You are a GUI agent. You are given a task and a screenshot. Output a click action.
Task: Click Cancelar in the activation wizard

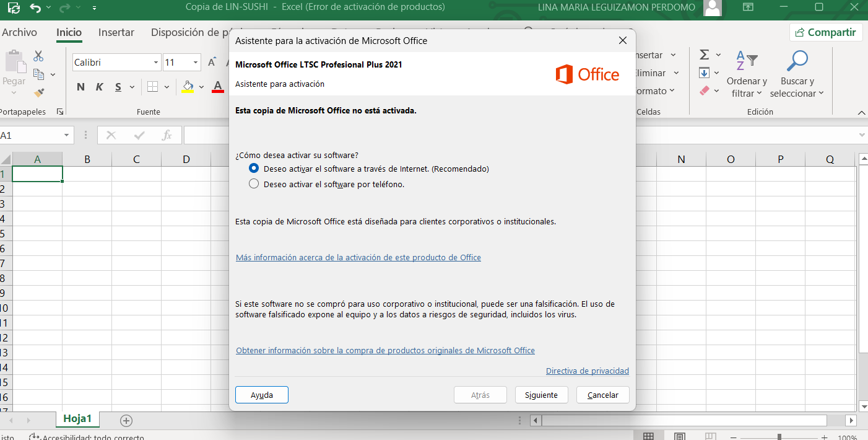[x=602, y=395]
